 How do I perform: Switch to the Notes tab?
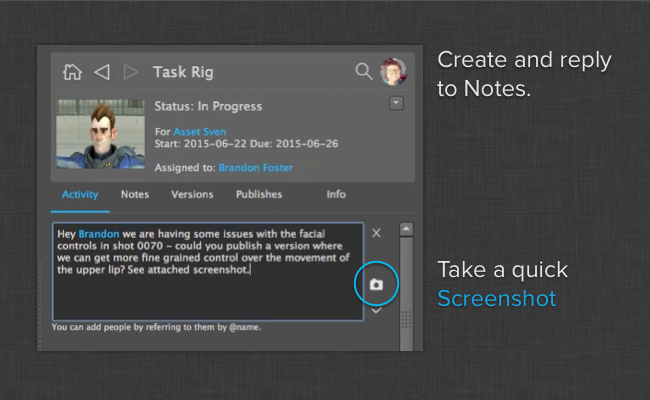coord(135,195)
